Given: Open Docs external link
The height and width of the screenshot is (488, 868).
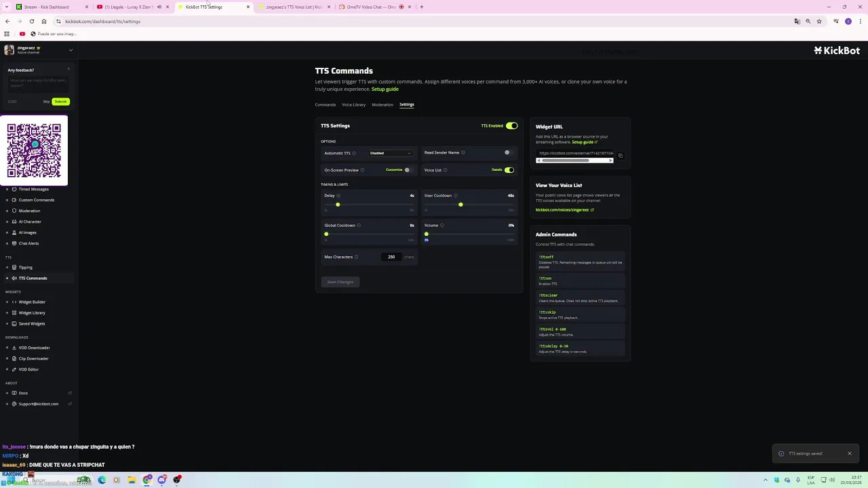Looking at the screenshot, I should tap(41, 393).
